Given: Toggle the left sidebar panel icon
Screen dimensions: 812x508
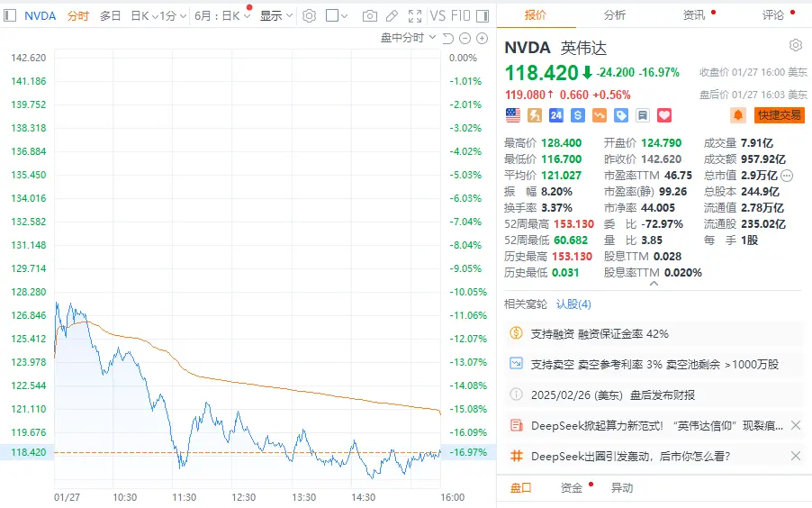Looking at the screenshot, I should point(10,15).
